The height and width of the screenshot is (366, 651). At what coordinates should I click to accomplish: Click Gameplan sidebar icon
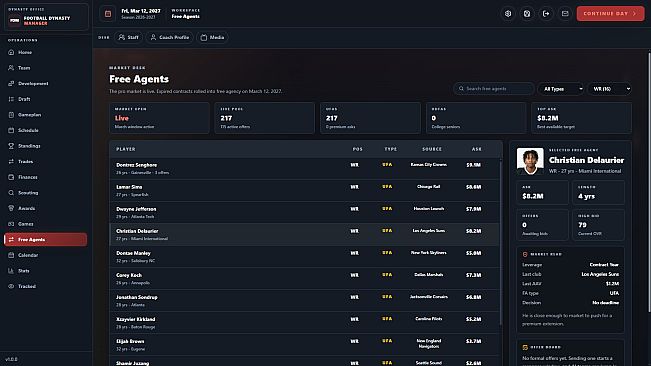click(x=11, y=115)
